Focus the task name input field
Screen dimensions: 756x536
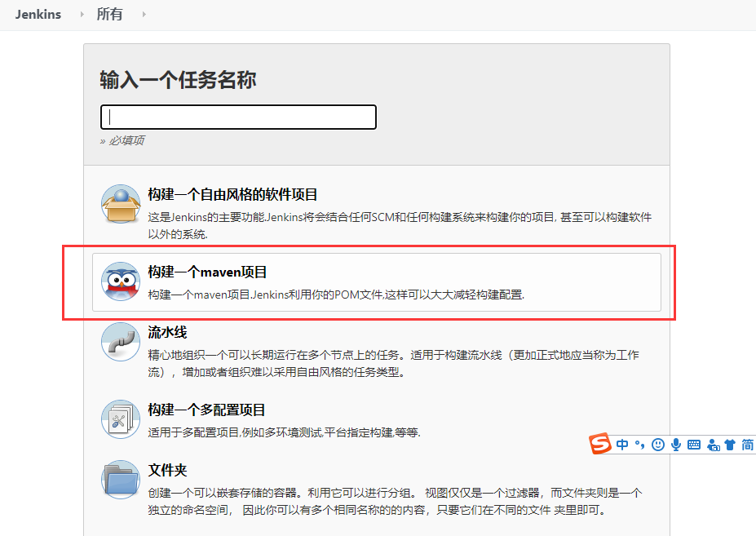coord(238,117)
